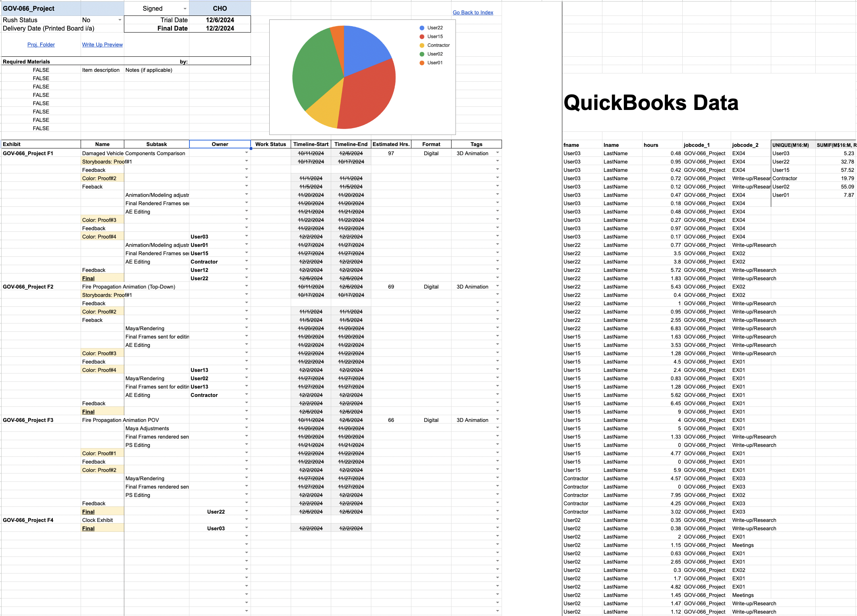Image resolution: width=857 pixels, height=616 pixels.
Task: Open Tags dropdown for GOV-066_Project F3 row
Action: pyautogui.click(x=498, y=420)
